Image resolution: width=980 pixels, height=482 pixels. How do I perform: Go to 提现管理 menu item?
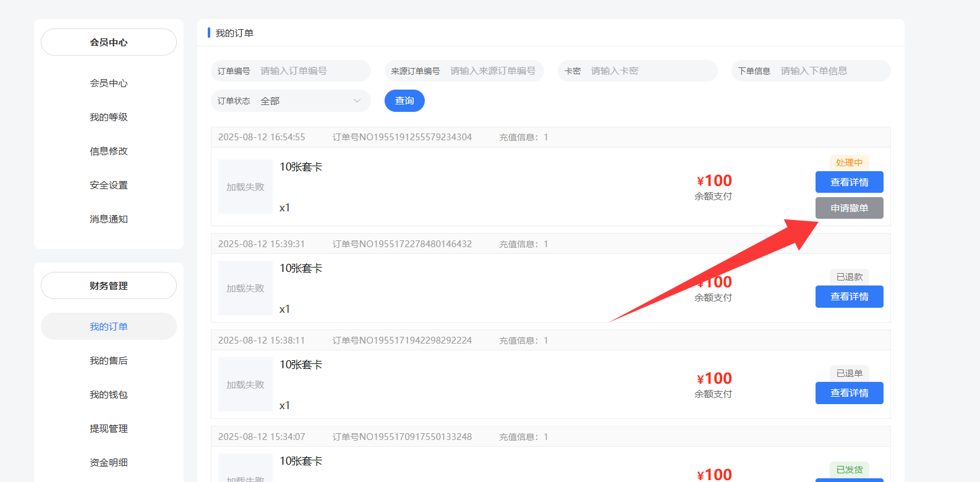coord(109,429)
